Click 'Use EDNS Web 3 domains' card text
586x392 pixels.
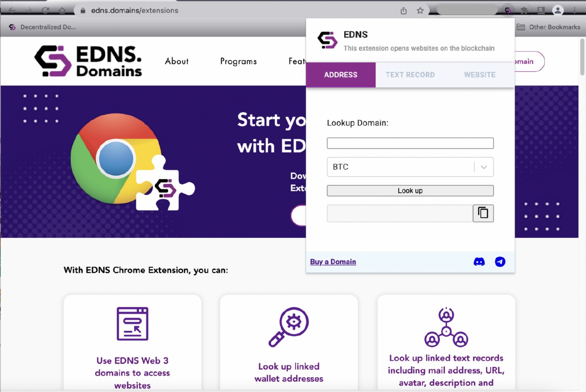coord(132,373)
